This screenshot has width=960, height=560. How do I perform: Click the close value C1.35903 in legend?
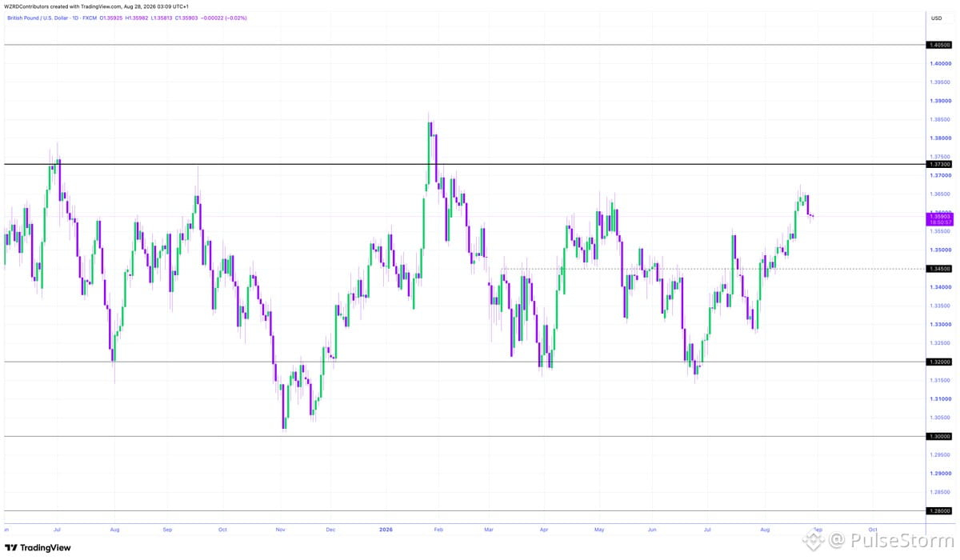coord(186,18)
